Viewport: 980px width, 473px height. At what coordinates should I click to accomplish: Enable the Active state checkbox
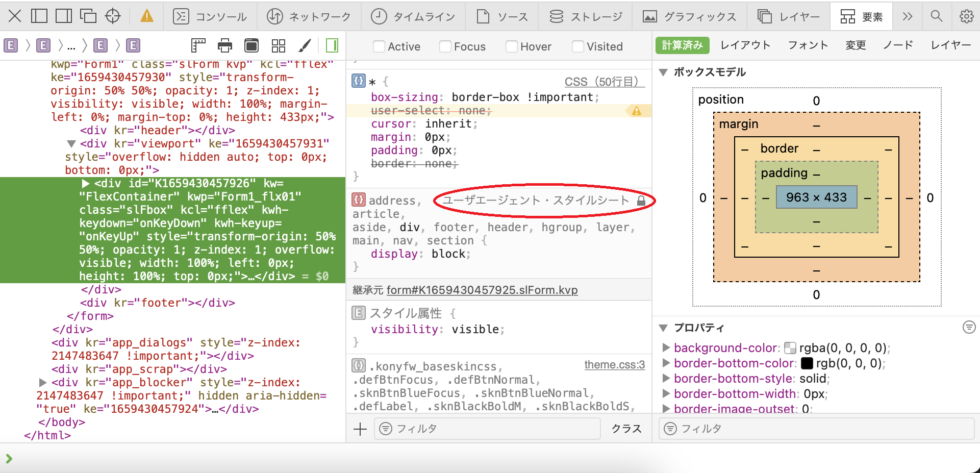tap(379, 46)
